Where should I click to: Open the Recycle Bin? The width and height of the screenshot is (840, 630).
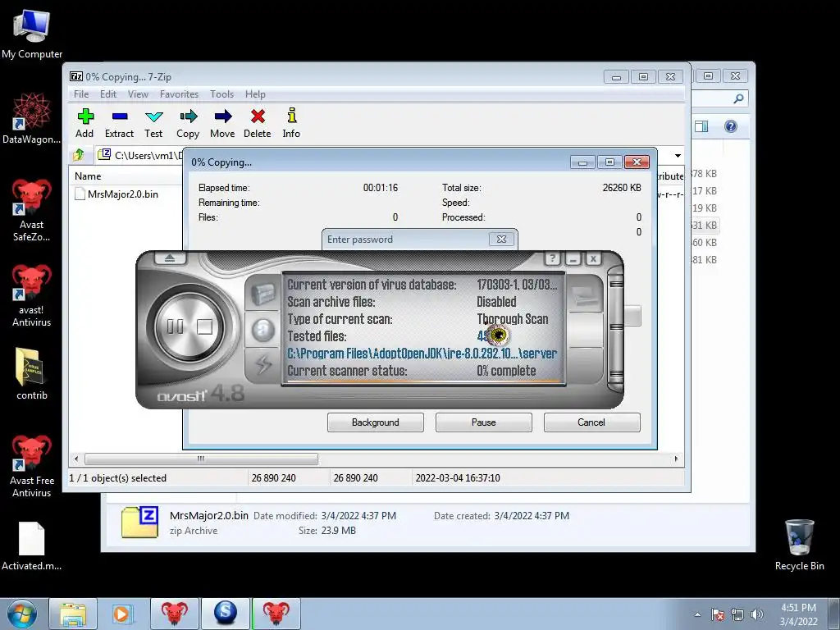click(799, 545)
